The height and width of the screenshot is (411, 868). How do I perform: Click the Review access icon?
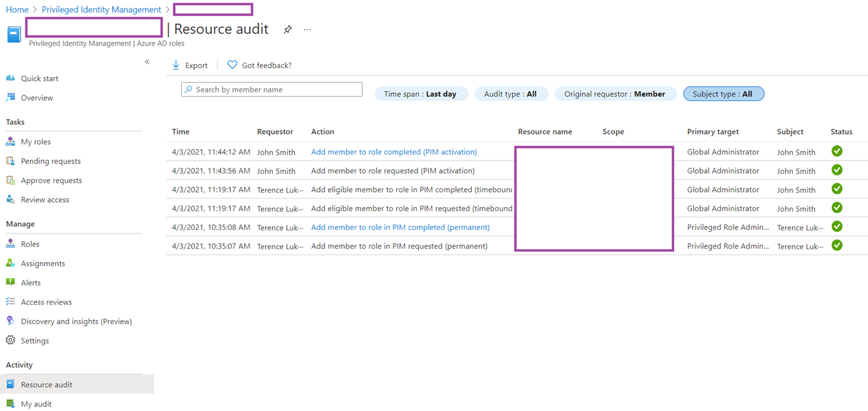pyautogui.click(x=10, y=200)
